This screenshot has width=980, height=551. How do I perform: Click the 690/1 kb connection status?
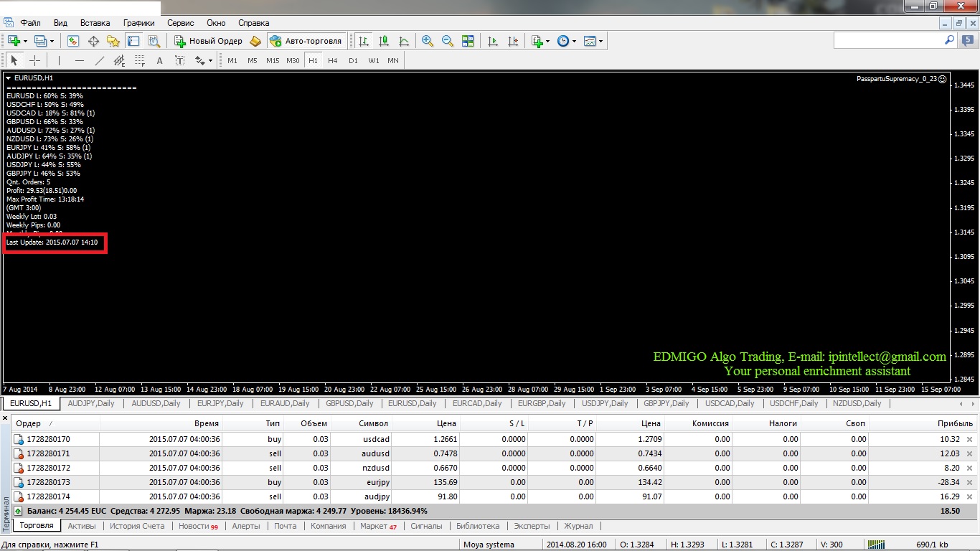pos(933,545)
